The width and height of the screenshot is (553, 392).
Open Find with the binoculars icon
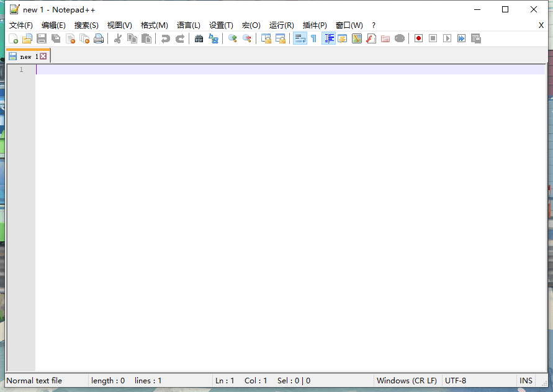(199, 38)
